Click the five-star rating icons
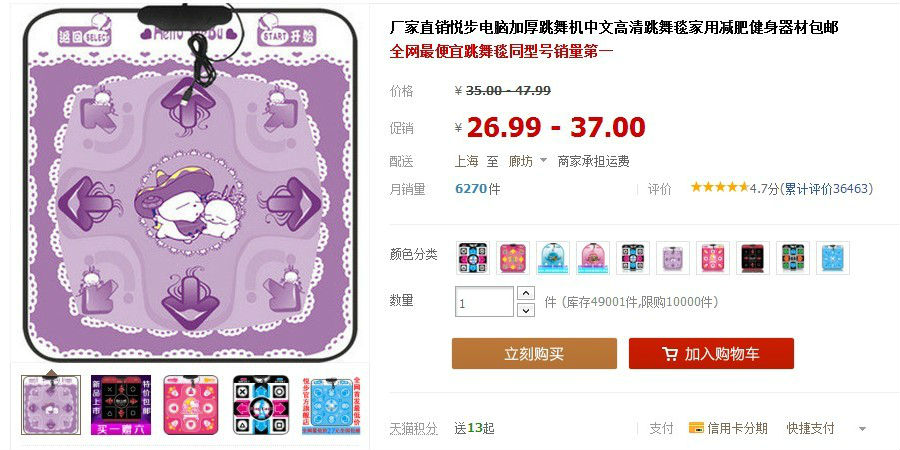Screen dimensions: 900x450 [x=720, y=187]
